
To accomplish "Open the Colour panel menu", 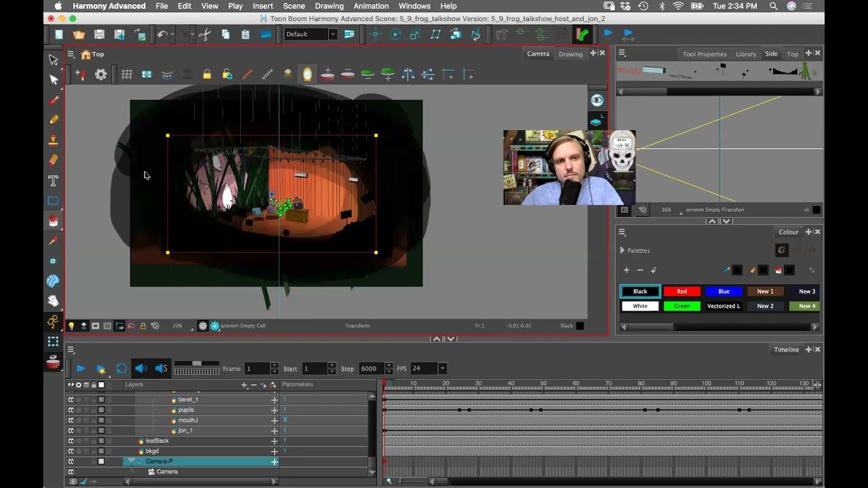I will [x=622, y=232].
